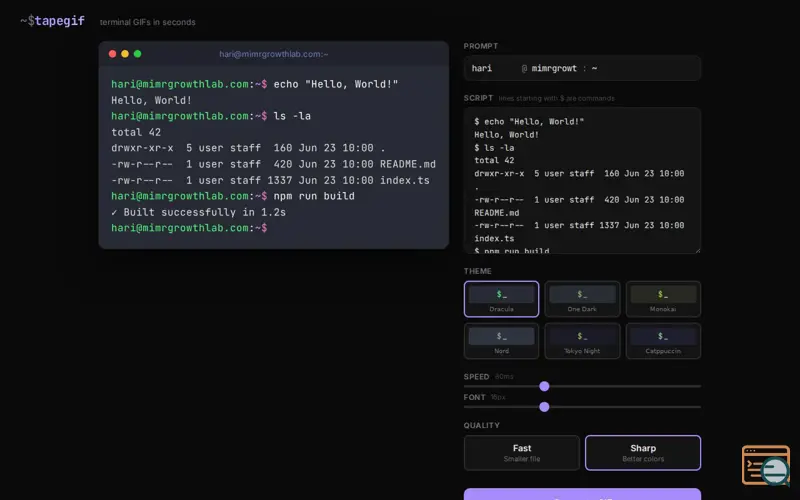Click the hostname prompt field containing mimrgrowt

pyautogui.click(x=554, y=68)
